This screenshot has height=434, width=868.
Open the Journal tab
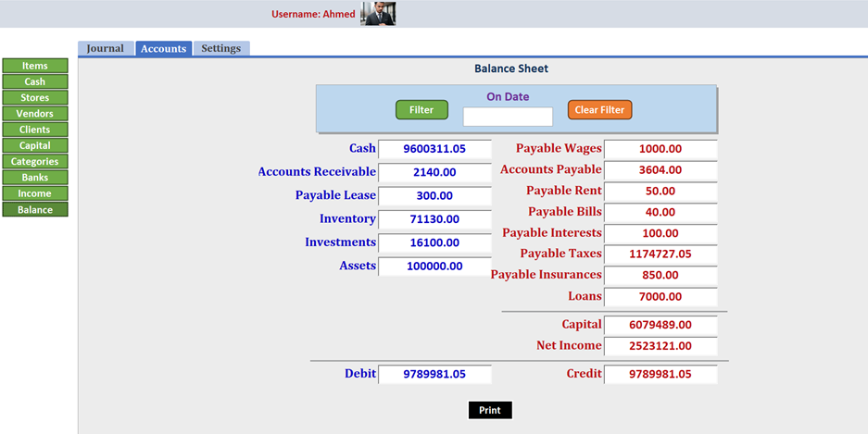click(x=106, y=48)
